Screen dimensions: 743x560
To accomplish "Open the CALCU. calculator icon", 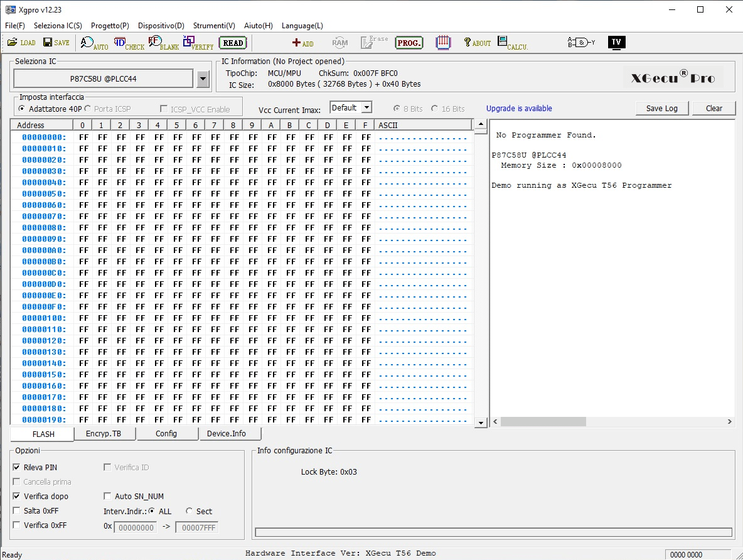I will coord(513,43).
